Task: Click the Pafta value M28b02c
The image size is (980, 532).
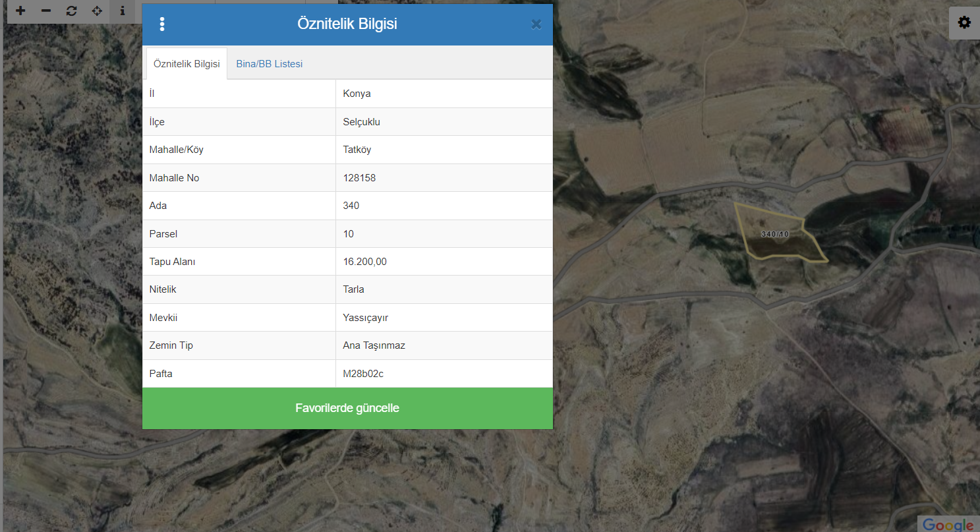Action: point(363,374)
